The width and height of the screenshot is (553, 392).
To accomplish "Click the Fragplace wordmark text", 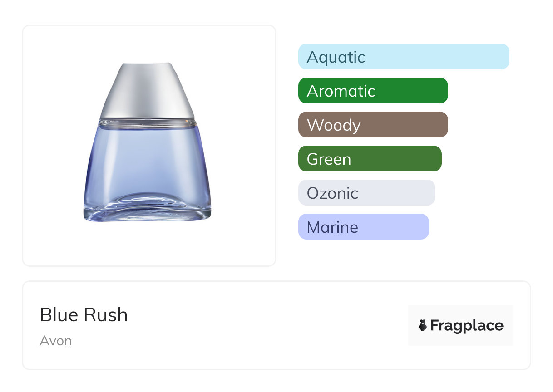I will pyautogui.click(x=467, y=326).
